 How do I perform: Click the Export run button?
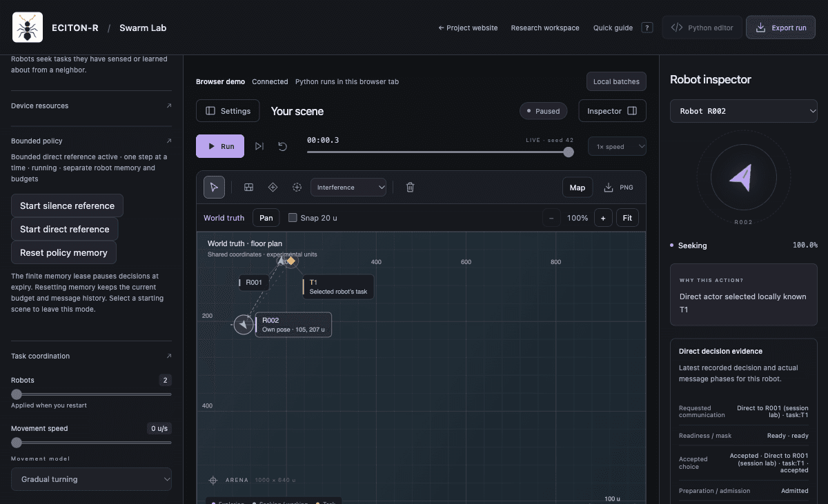[780, 28]
